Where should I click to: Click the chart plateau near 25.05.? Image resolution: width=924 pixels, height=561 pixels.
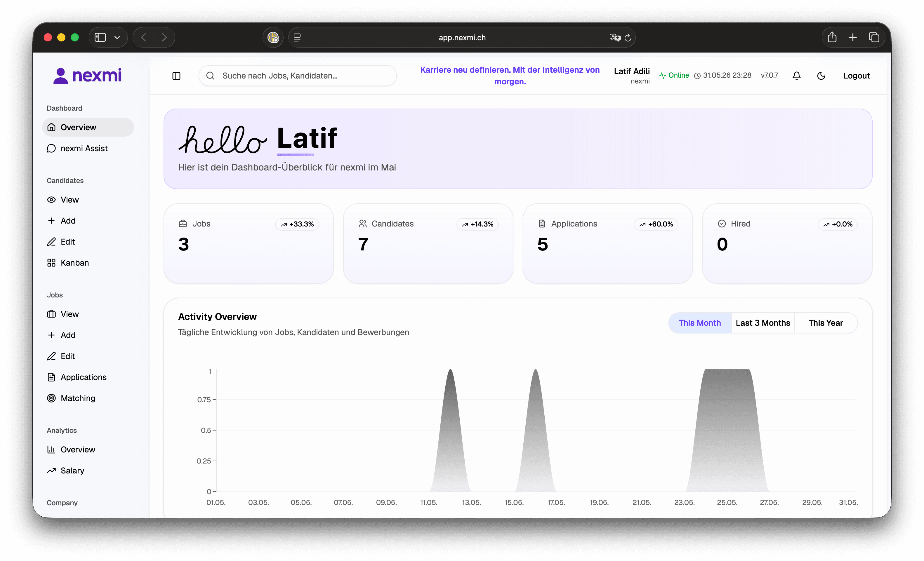pos(727,431)
